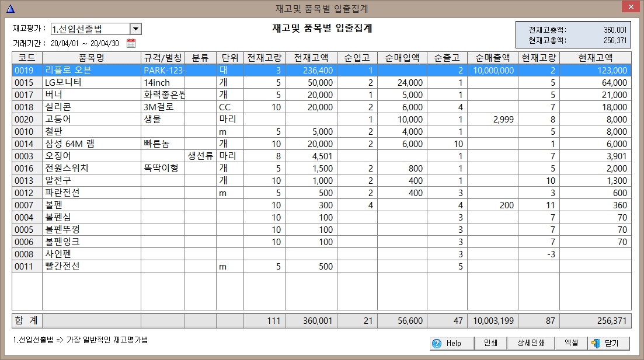The width and height of the screenshot is (644, 360).
Task: Select the 리플로 오븐 row
Action: 322,70
